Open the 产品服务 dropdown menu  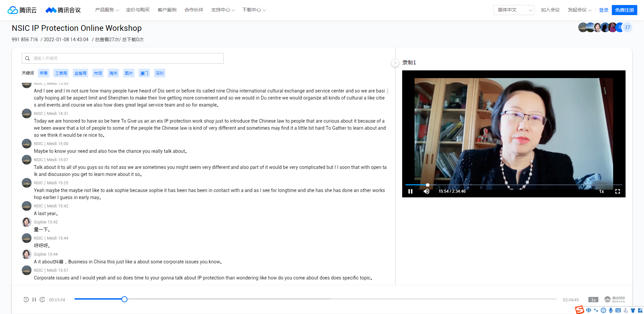[x=107, y=10]
